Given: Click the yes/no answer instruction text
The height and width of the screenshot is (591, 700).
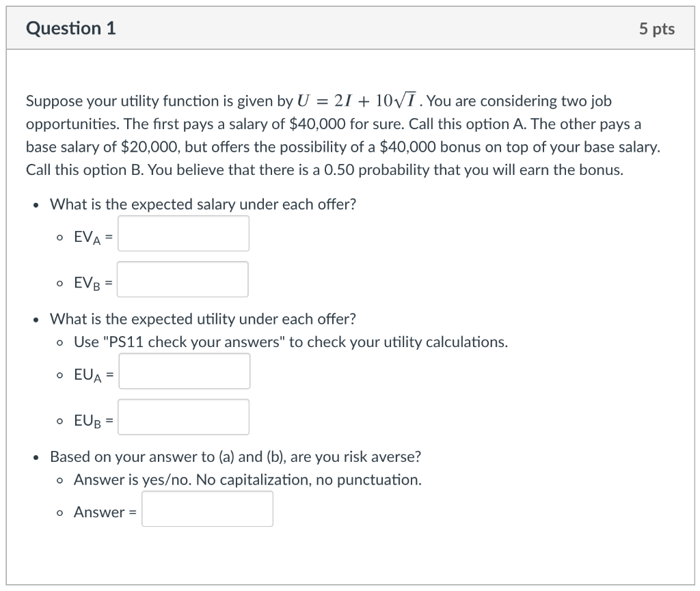Looking at the screenshot, I should (x=248, y=479).
